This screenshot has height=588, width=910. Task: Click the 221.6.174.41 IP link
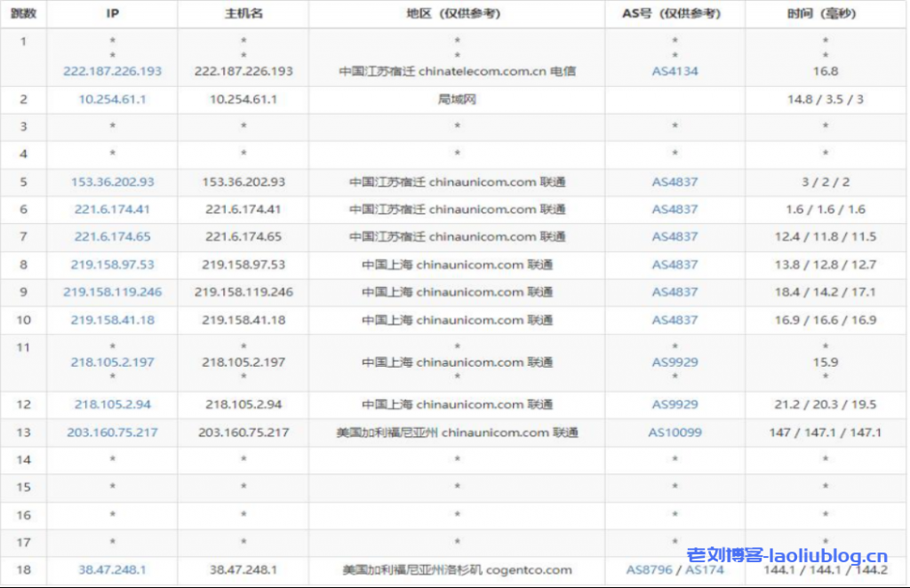coord(112,210)
